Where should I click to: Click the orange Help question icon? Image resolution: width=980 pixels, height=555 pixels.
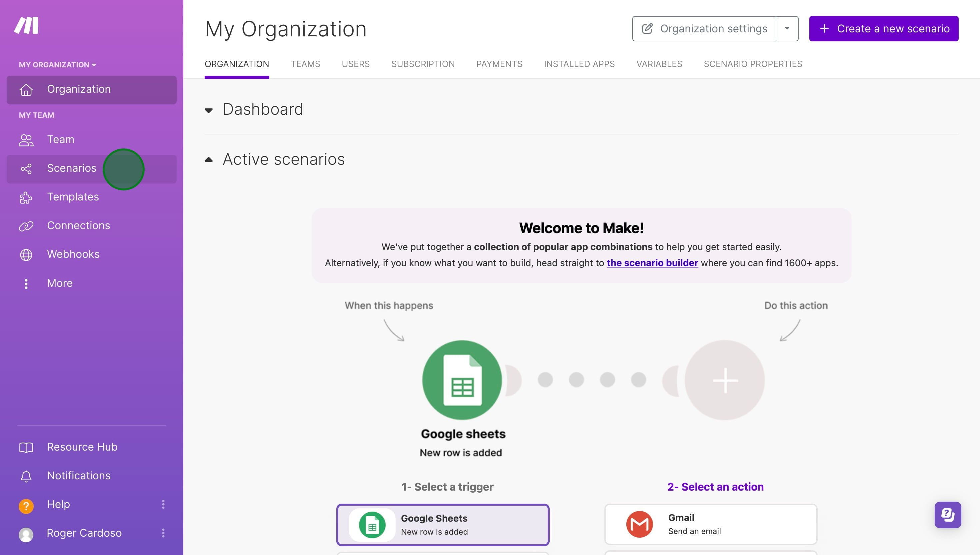pos(26,505)
